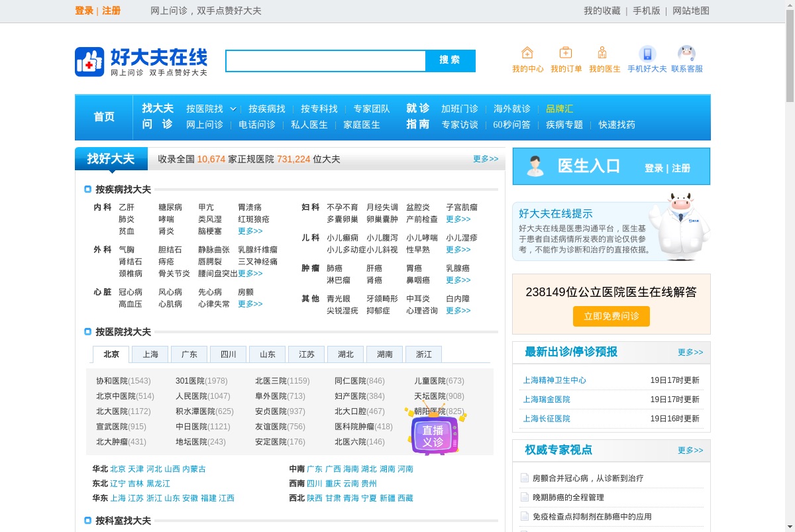Select the 上海 hospital tab

[150, 354]
